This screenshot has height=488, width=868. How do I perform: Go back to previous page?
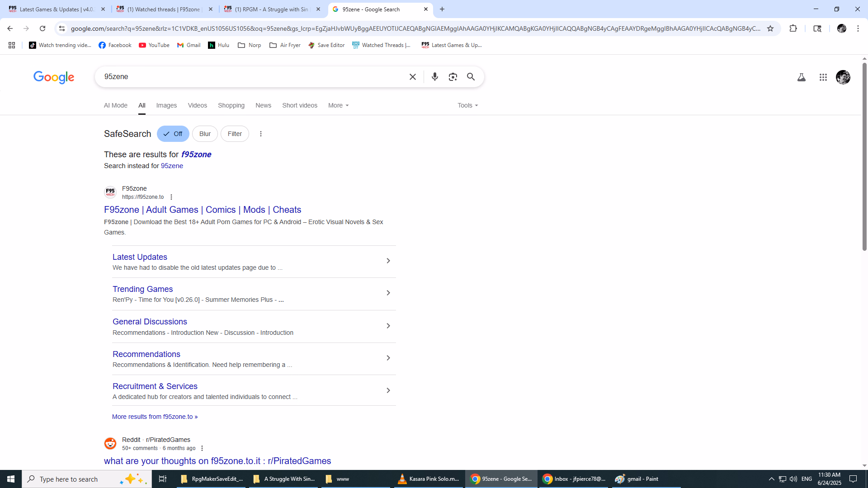[x=10, y=28]
